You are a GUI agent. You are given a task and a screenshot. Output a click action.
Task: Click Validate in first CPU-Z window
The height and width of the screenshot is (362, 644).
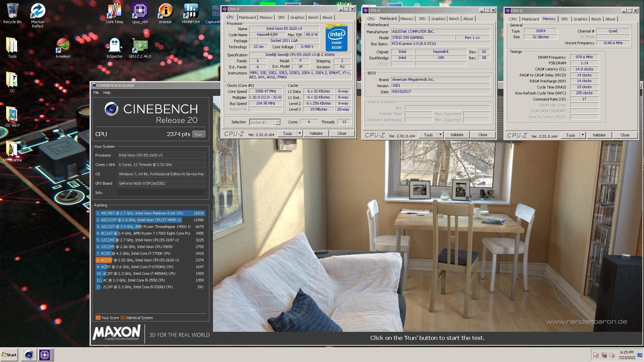(316, 133)
